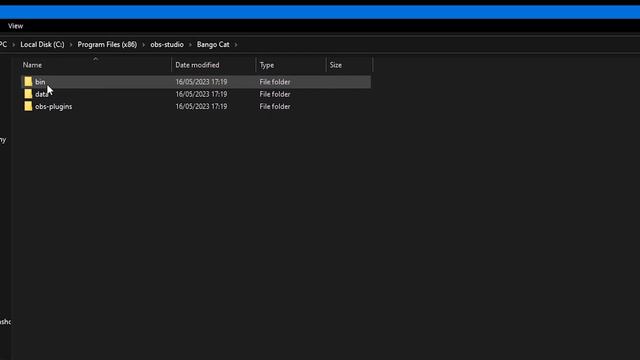The width and height of the screenshot is (640, 360).
Task: Click File folder type in data row
Action: click(275, 94)
